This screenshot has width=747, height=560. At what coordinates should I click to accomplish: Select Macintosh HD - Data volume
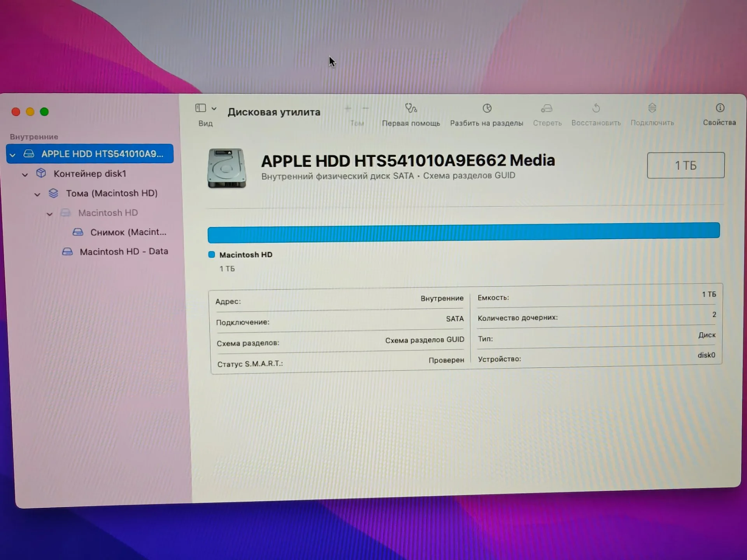[x=124, y=252]
